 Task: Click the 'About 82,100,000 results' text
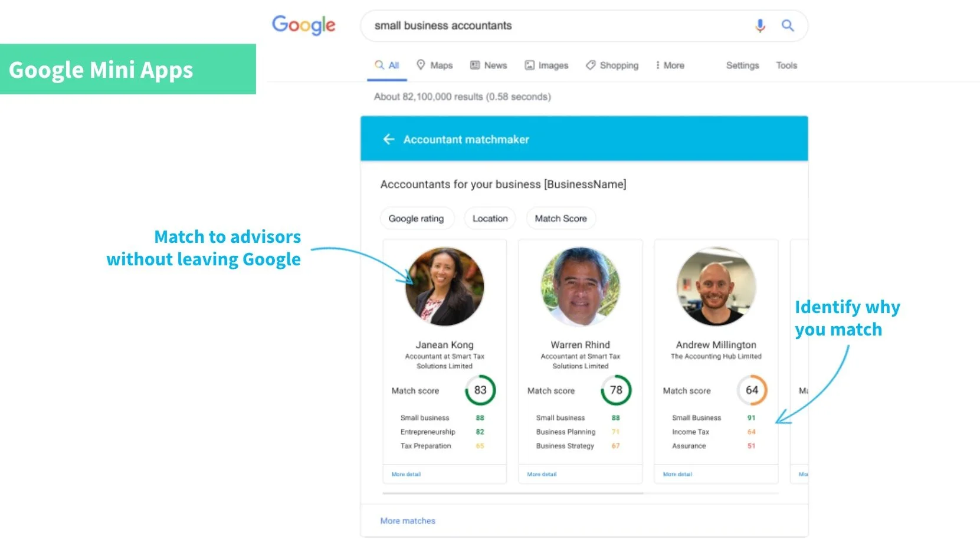click(463, 97)
